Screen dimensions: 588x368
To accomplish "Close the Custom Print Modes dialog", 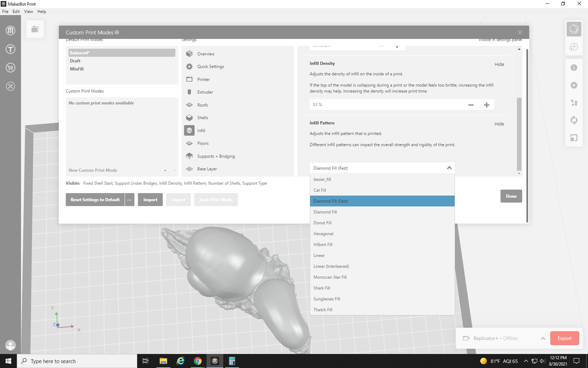I will [520, 32].
